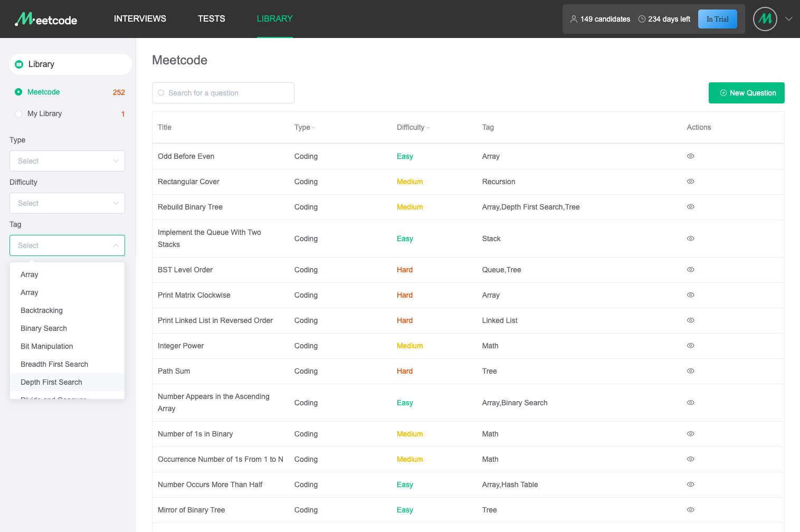The image size is (800, 532).
Task: Click the My Library count 1
Action: click(x=123, y=114)
